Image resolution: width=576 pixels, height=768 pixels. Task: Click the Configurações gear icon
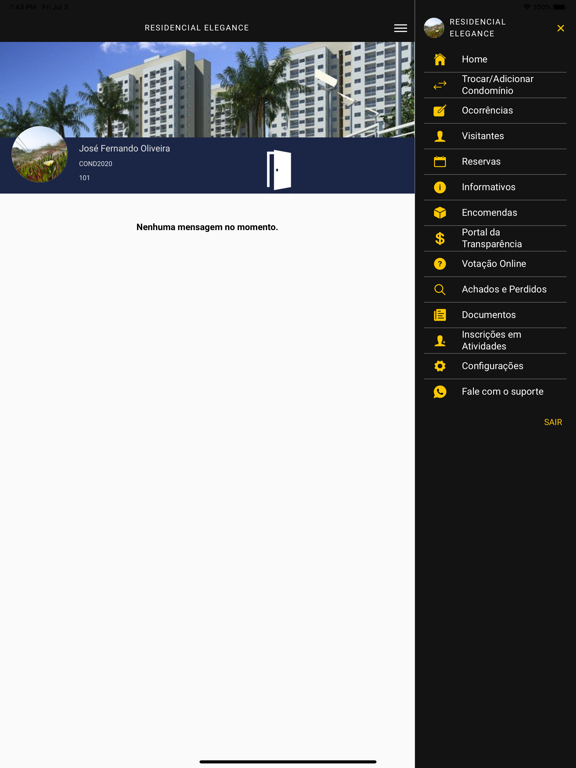click(440, 366)
